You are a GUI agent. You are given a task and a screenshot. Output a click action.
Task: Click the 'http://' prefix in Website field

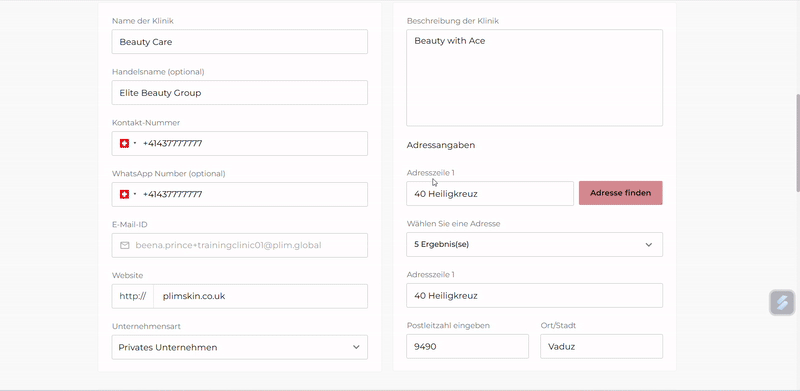pos(133,296)
